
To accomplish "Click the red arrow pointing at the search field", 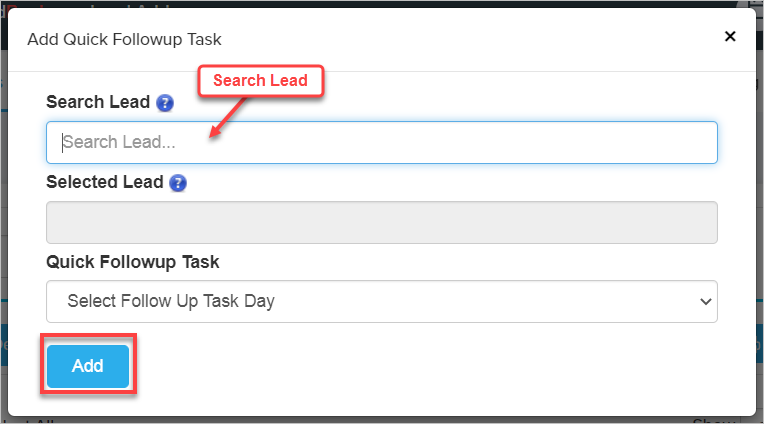I will 228,116.
